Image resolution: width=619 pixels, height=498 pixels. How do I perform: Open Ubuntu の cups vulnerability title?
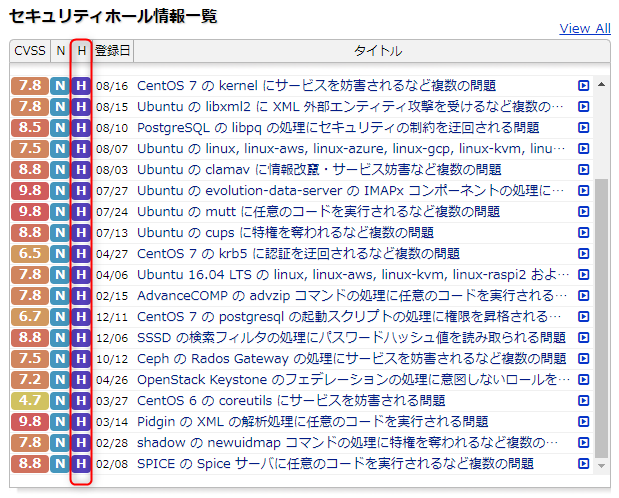285,233
